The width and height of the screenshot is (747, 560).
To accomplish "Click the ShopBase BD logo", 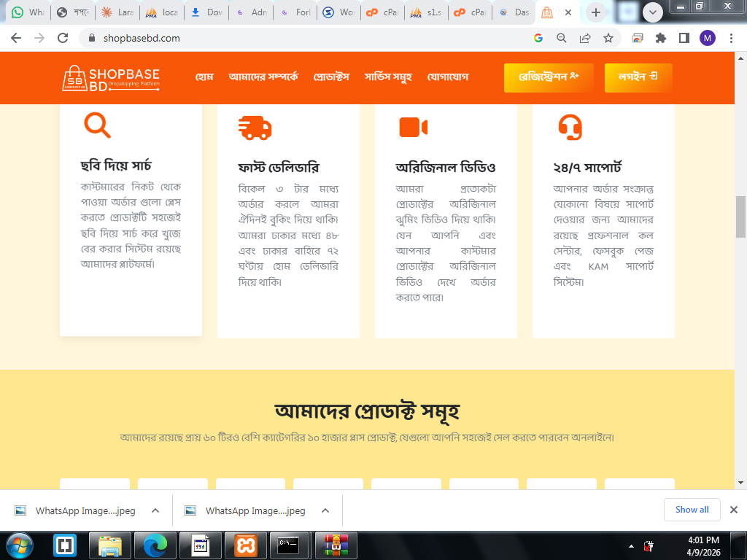I will pos(111,78).
